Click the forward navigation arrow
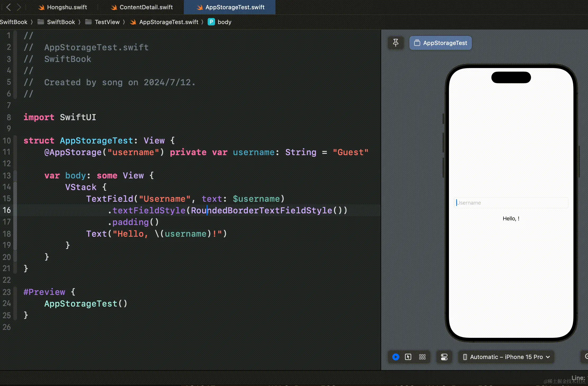The image size is (588, 386). coord(19,7)
